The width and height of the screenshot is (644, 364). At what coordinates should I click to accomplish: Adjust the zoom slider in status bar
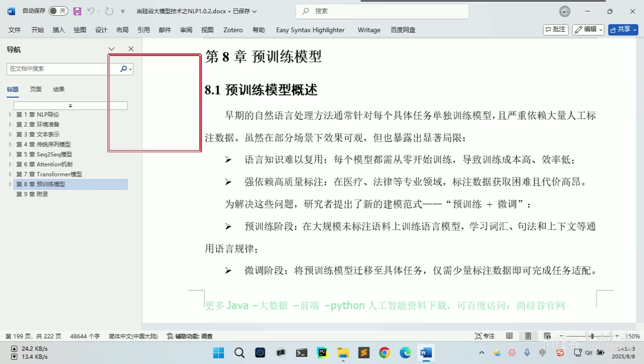click(x=591, y=336)
